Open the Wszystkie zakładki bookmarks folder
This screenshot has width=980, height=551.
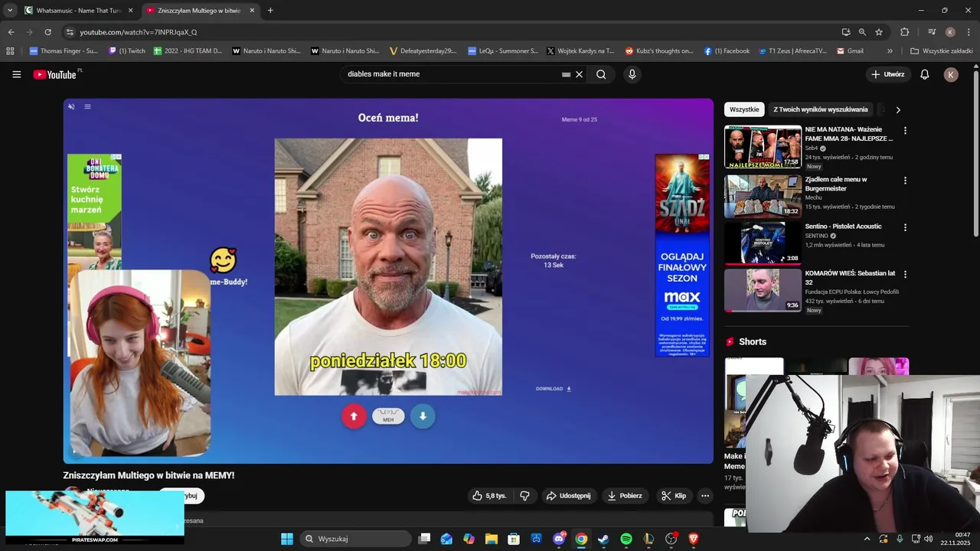point(942,51)
